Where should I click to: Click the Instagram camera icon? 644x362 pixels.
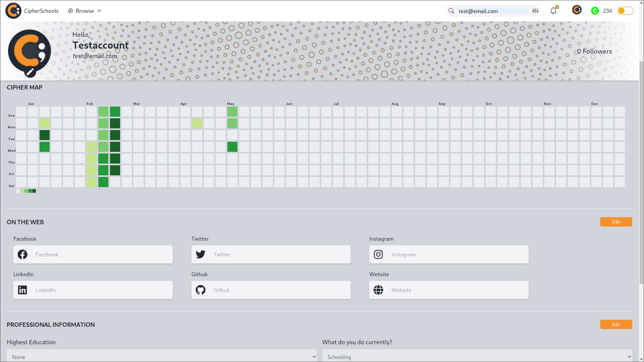[x=378, y=254]
